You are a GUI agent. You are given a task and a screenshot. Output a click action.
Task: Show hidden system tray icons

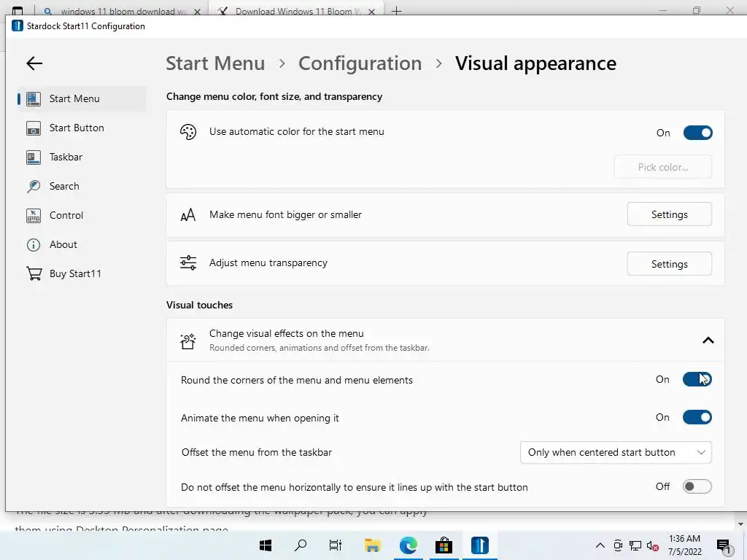[x=600, y=545]
